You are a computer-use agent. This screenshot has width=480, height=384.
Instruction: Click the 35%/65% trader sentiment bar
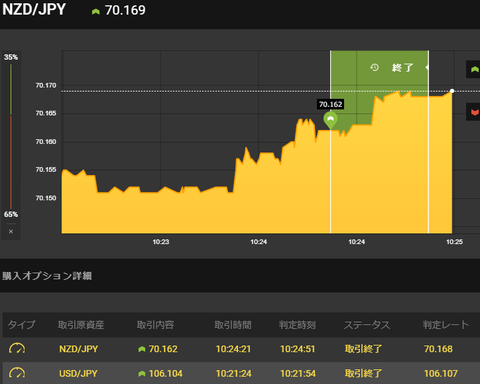pyautogui.click(x=11, y=136)
